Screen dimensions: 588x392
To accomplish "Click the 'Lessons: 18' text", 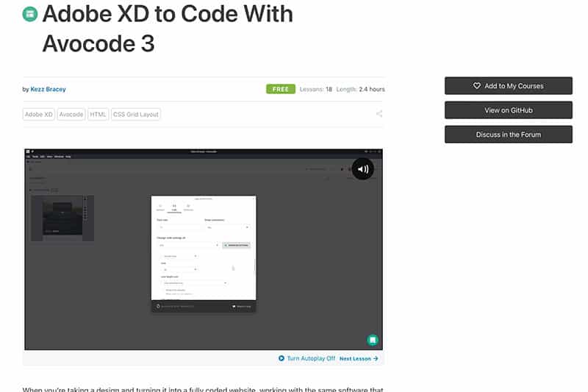I will click(x=316, y=89).
